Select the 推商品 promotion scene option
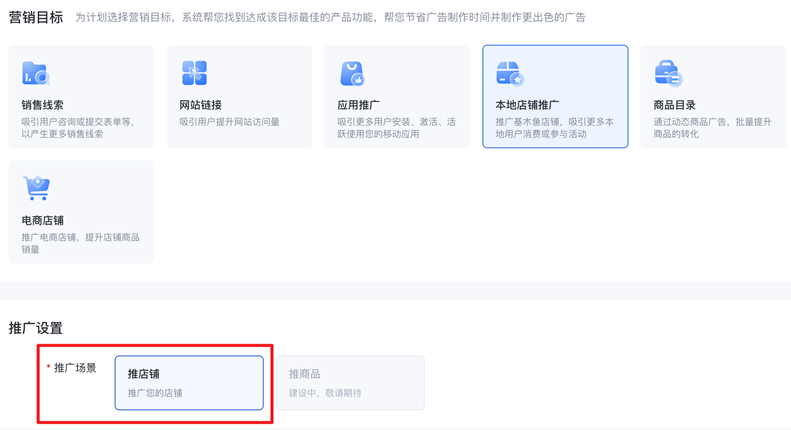791x430 pixels. (350, 382)
